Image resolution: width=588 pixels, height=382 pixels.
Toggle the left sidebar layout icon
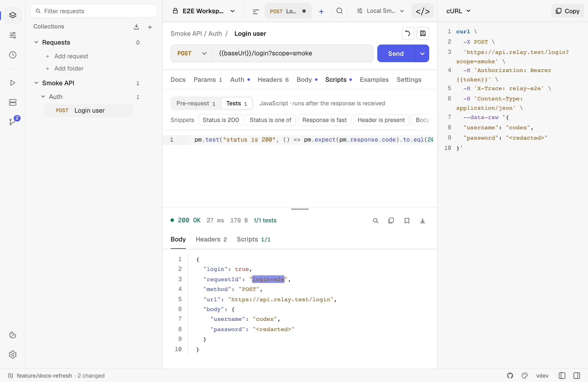[x=562, y=376]
